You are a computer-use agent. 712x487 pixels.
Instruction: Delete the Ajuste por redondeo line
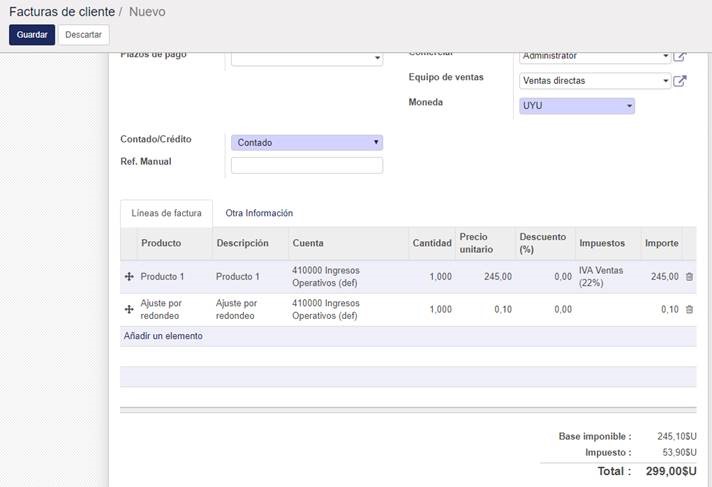pyautogui.click(x=689, y=309)
